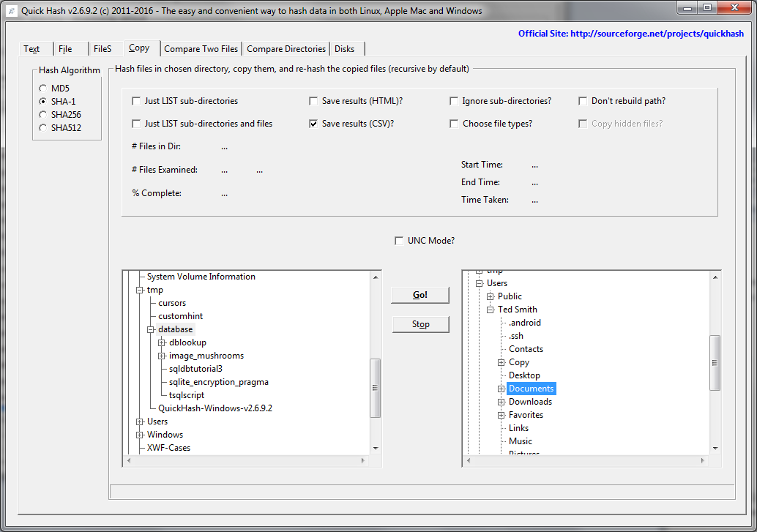Screen dimensions: 757x532
Task: Switch to the Compare Two Files tab
Action: (x=201, y=49)
